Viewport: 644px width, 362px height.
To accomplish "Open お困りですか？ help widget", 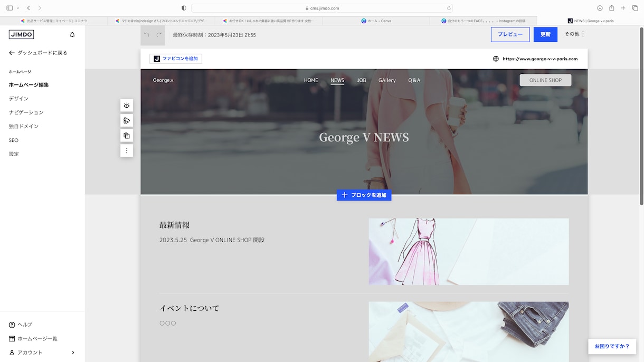I will tap(612, 346).
